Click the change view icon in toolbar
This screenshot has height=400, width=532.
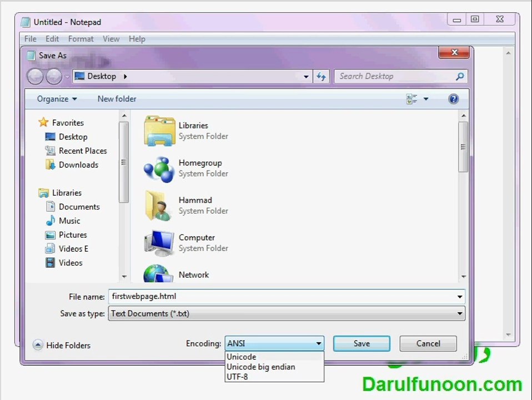411,99
